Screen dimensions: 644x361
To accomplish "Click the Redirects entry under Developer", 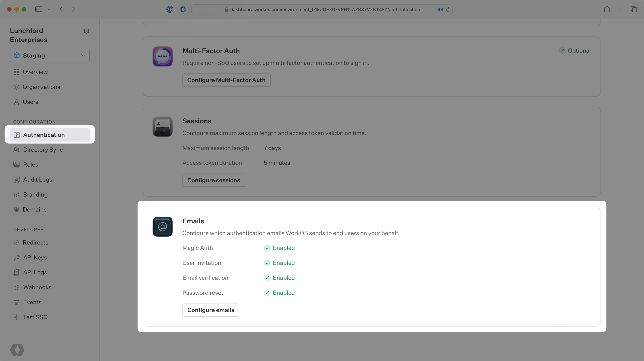I will tap(36, 242).
